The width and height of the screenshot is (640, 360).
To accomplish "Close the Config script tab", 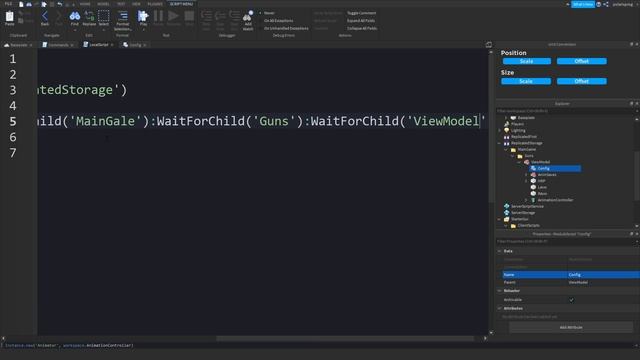I will coord(144,45).
